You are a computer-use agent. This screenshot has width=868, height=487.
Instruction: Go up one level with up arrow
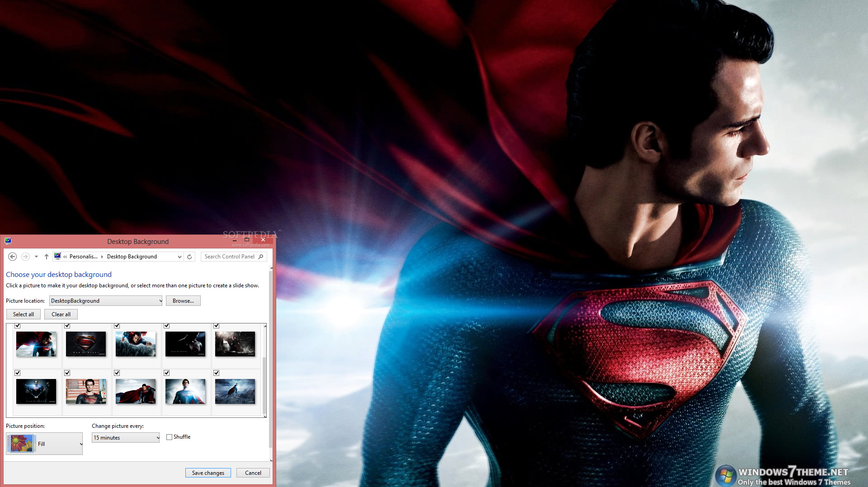pos(46,257)
